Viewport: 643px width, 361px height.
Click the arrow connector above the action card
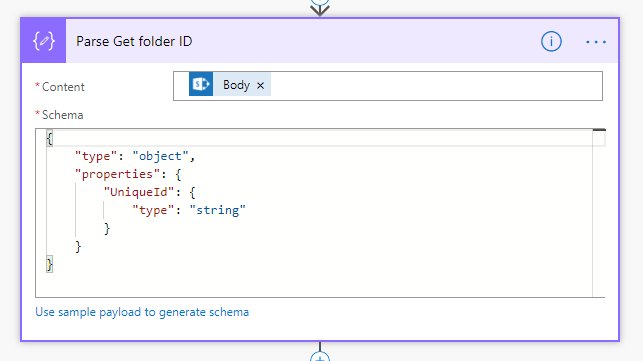point(320,8)
